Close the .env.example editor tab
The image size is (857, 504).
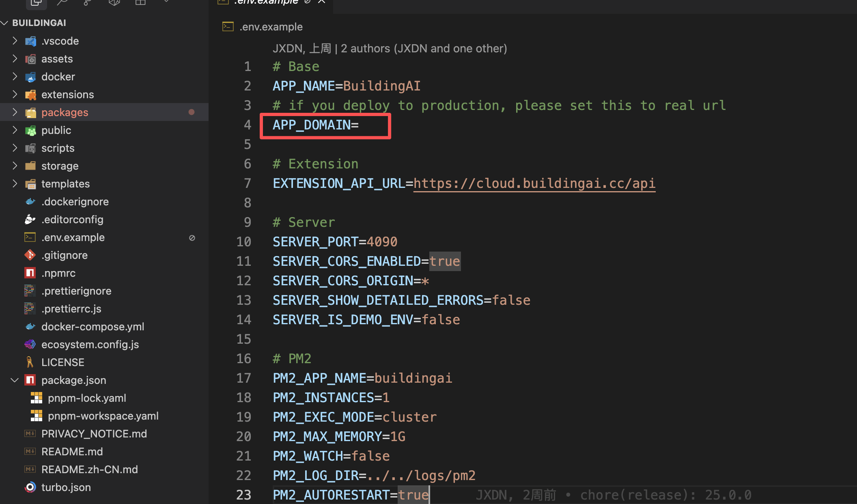(322, 2)
